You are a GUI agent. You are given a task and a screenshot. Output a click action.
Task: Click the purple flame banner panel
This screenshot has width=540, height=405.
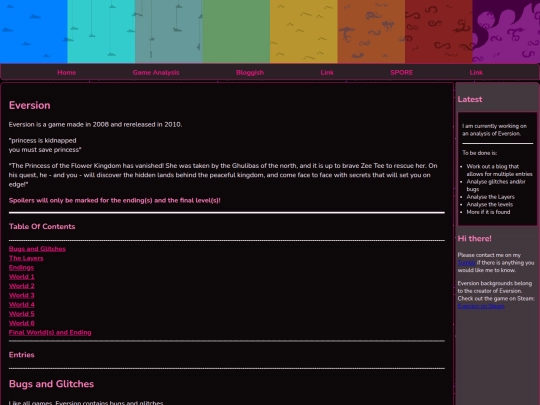click(506, 31)
